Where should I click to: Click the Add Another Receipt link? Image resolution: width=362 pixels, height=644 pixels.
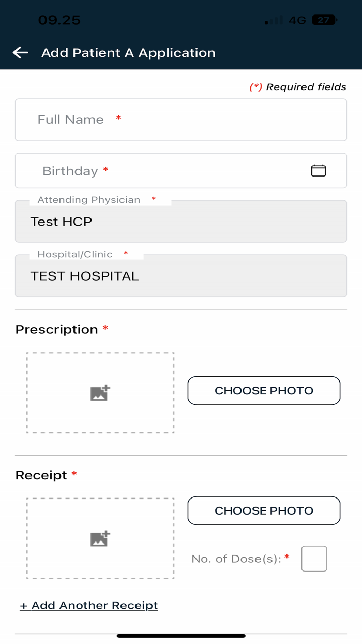point(89,605)
